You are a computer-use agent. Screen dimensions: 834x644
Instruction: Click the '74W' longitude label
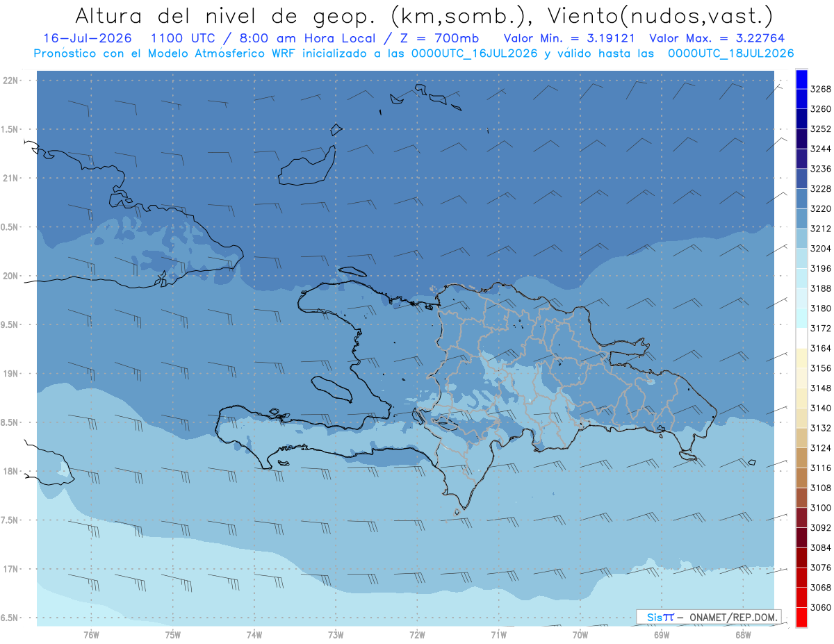point(254,636)
